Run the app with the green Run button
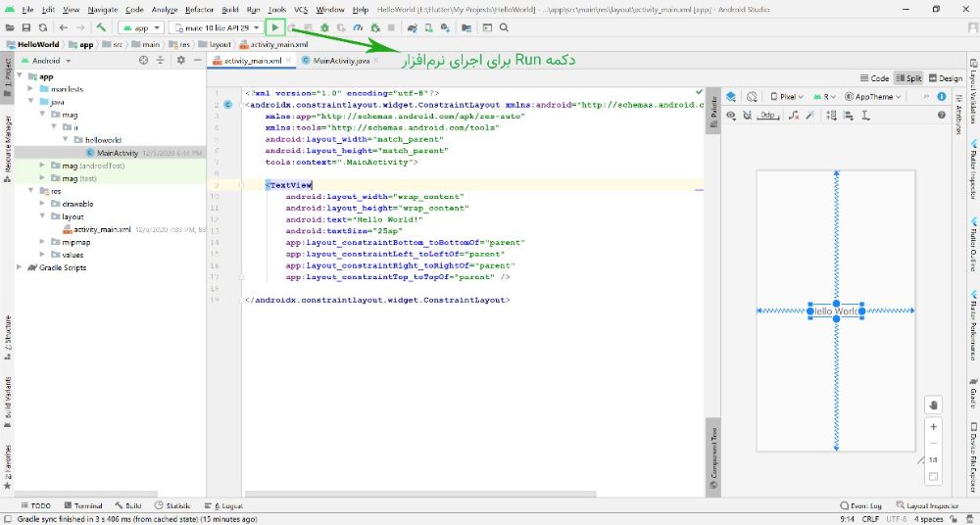 pyautogui.click(x=274, y=27)
